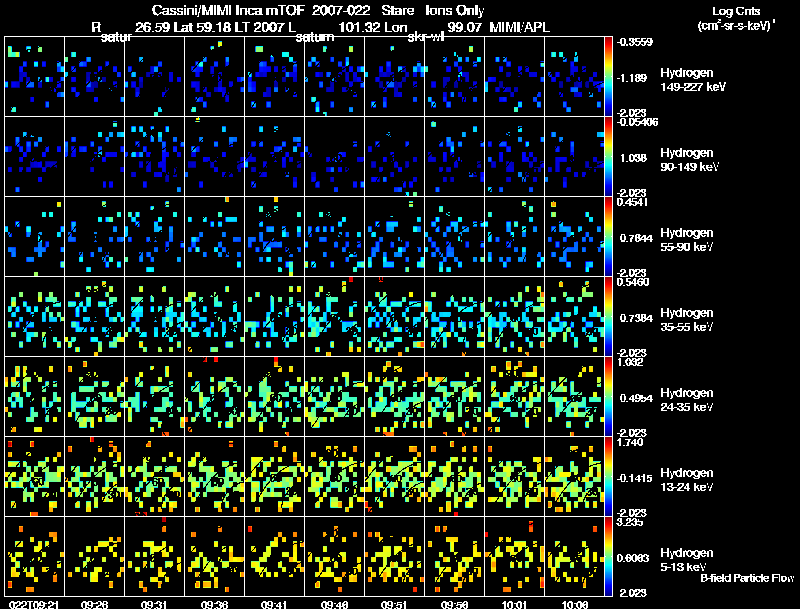The image size is (800, 609).
Task: Select the 24-35 keV image panel at 09:41
Action: [x=274, y=396]
